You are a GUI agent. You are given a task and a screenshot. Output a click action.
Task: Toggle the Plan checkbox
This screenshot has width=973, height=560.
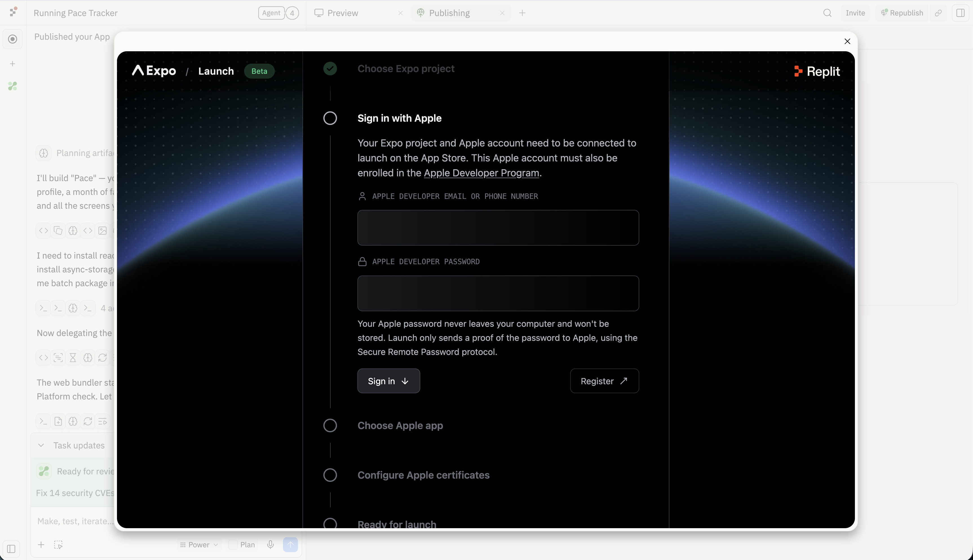(x=233, y=545)
